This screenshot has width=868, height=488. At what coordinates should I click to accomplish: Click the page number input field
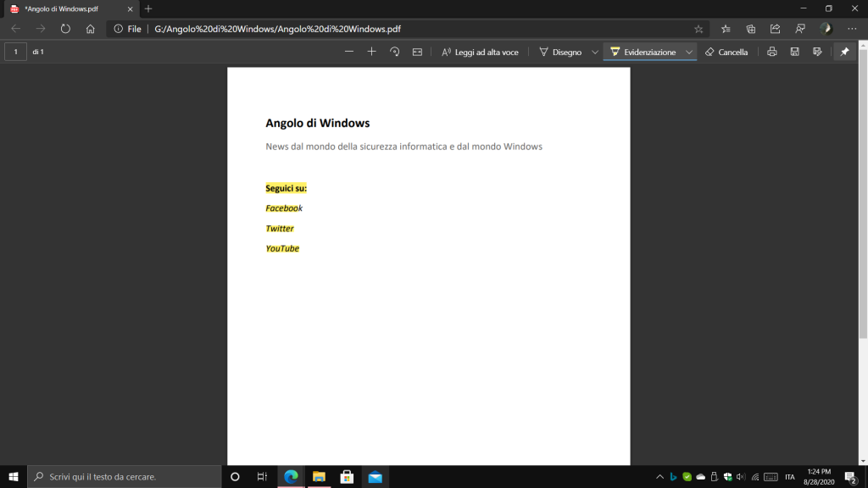tap(15, 52)
